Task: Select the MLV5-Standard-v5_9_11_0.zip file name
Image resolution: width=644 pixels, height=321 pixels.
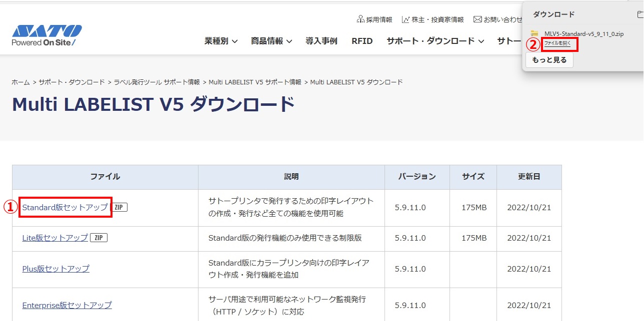Action: click(x=584, y=34)
